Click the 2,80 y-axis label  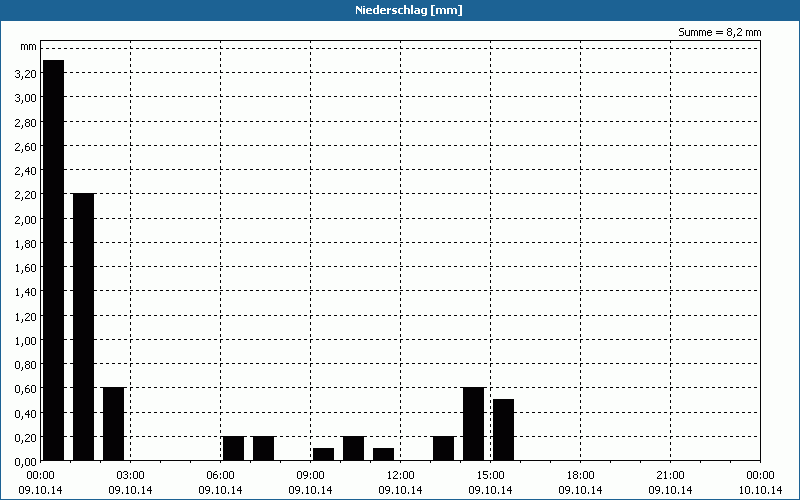(x=26, y=122)
